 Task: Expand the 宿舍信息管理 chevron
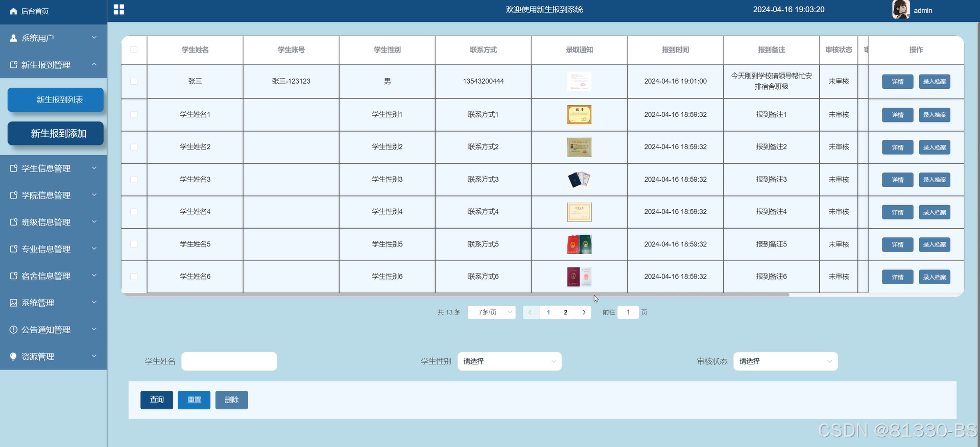[x=94, y=276]
